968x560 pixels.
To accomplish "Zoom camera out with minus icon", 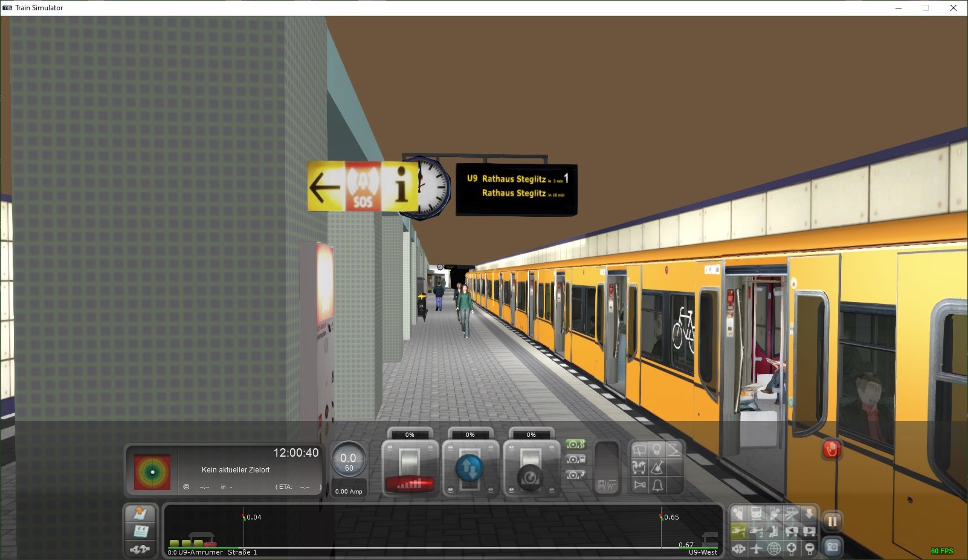I will [x=808, y=549].
